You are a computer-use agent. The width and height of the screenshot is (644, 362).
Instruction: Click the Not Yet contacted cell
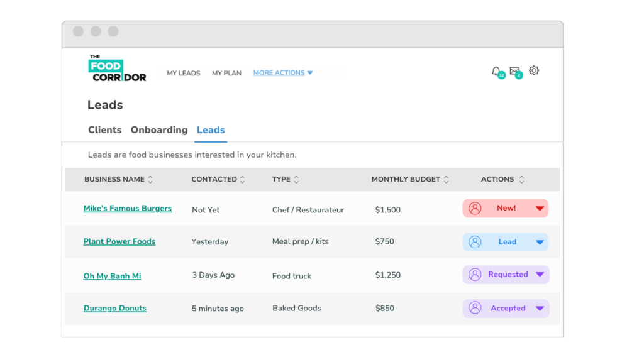pos(206,210)
